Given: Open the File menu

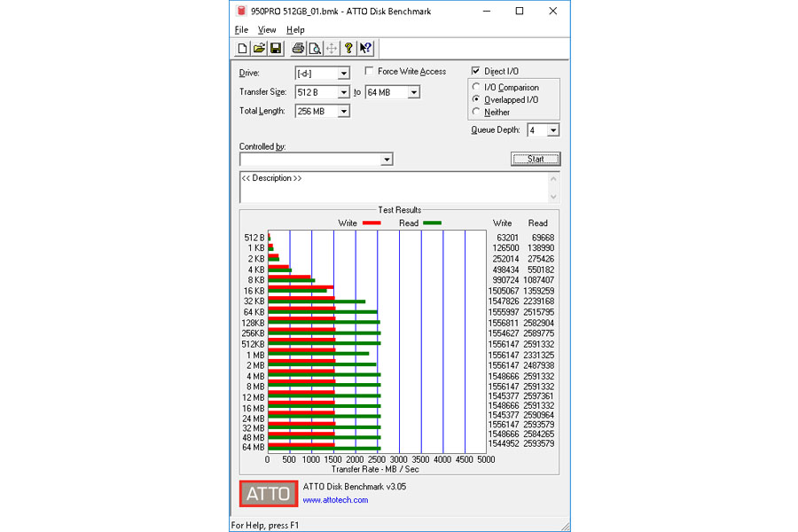Looking at the screenshot, I should (x=241, y=30).
